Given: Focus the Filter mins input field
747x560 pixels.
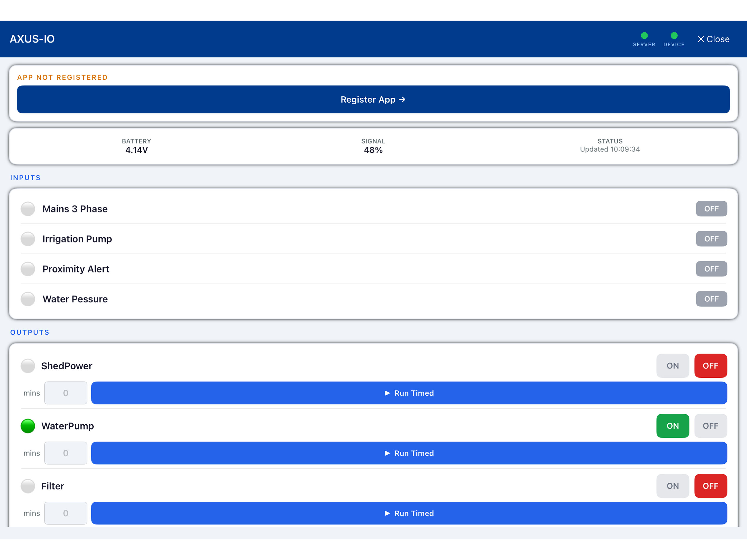Looking at the screenshot, I should [65, 513].
